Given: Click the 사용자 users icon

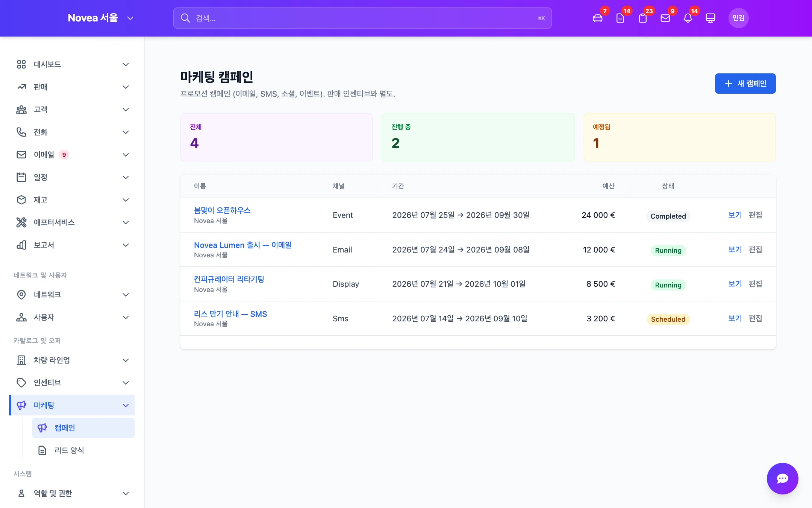Looking at the screenshot, I should click(x=21, y=317).
